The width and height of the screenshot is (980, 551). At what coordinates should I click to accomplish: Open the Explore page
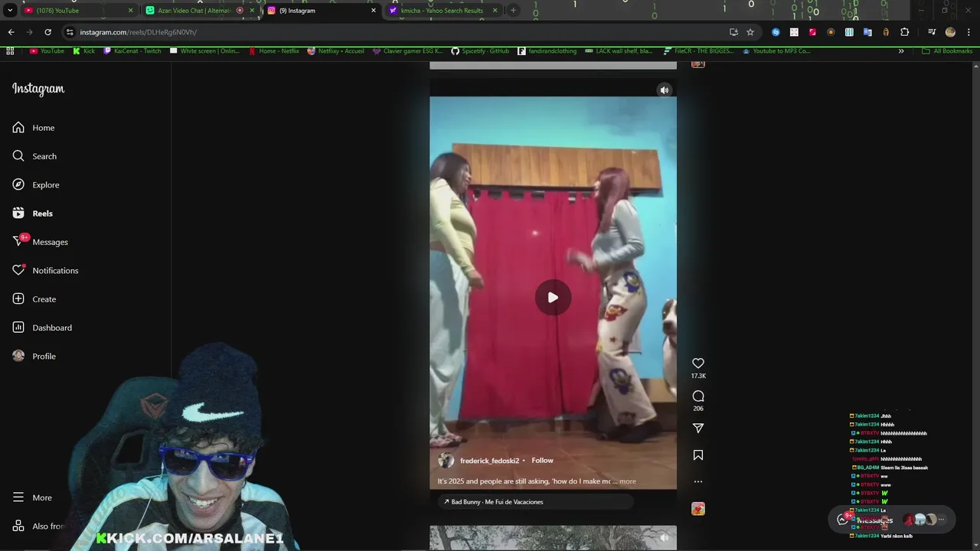36,184
